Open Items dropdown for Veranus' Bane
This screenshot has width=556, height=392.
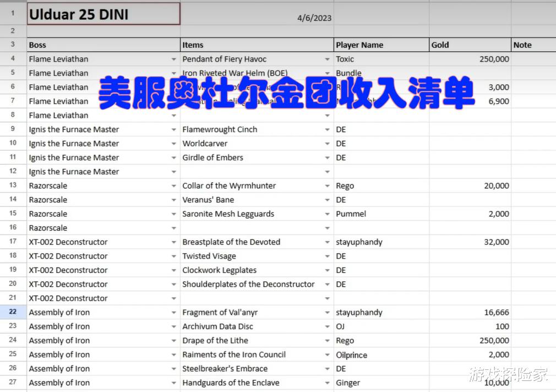pos(328,200)
